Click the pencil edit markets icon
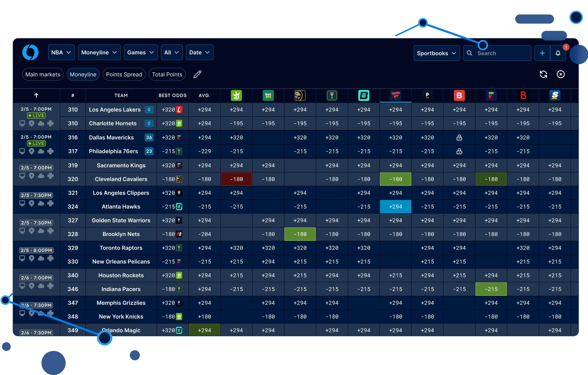Viewport: 588px width, 375px height. [197, 74]
